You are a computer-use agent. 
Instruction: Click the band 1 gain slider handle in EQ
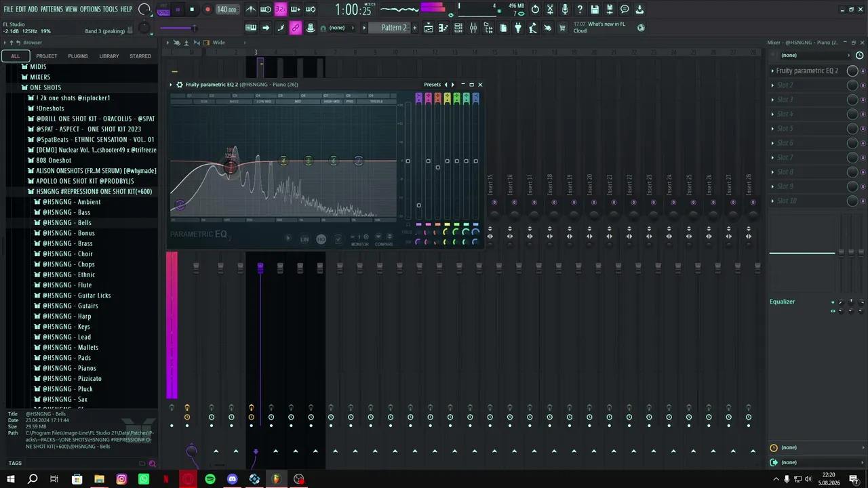point(418,205)
